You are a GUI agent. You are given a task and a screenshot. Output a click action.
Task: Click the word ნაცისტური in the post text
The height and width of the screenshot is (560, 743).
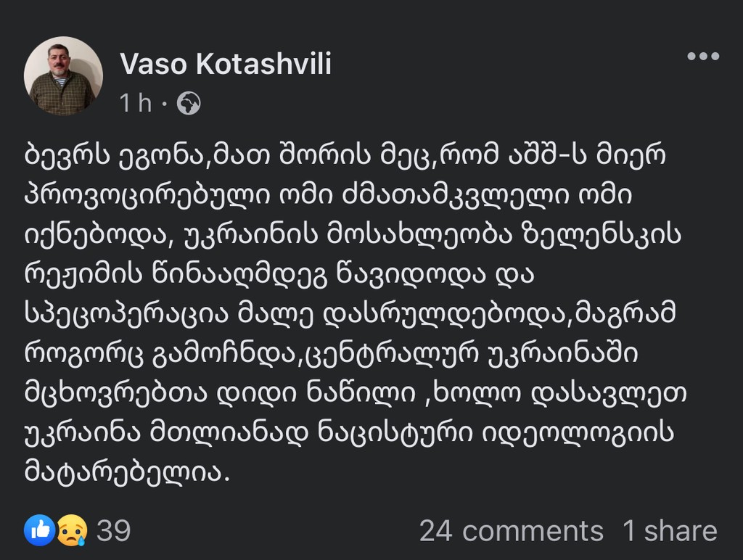395,433
